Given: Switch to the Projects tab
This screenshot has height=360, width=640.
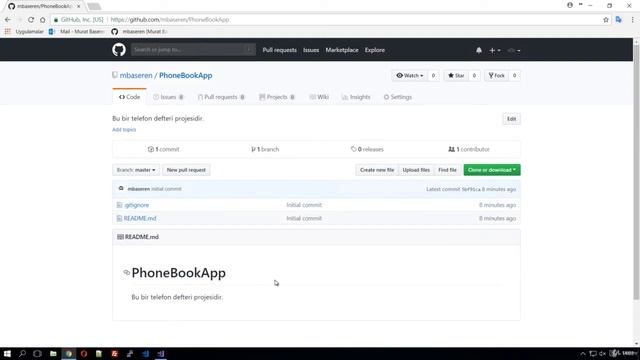Looking at the screenshot, I should point(277,97).
